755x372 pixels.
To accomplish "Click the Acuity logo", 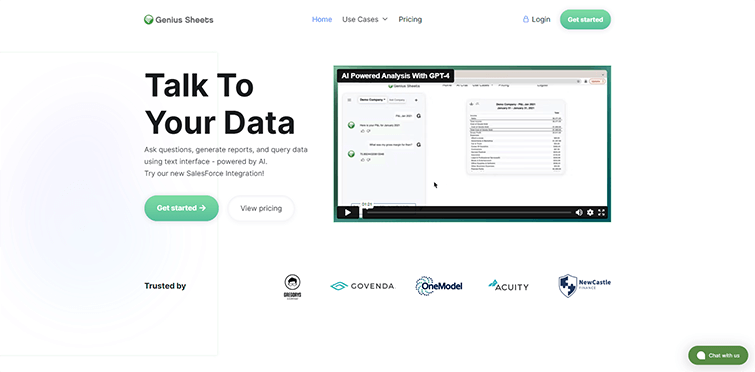I will click(x=508, y=285).
